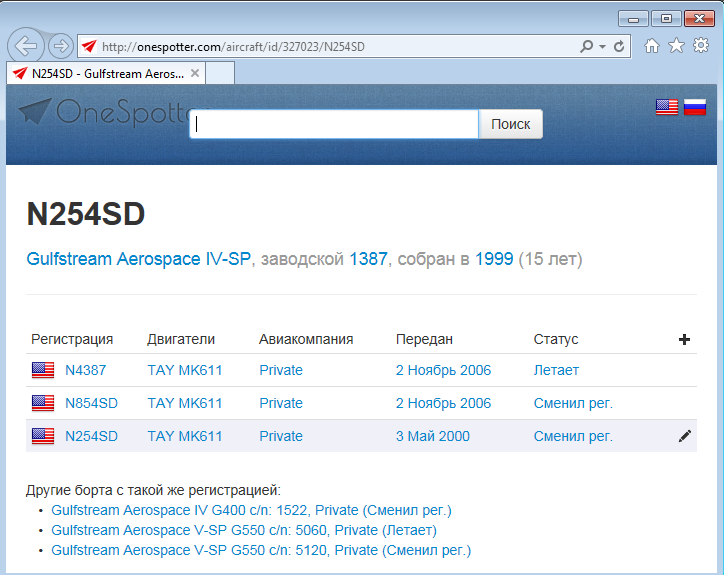Open TAY MK611 in N254SD row

tap(185, 436)
